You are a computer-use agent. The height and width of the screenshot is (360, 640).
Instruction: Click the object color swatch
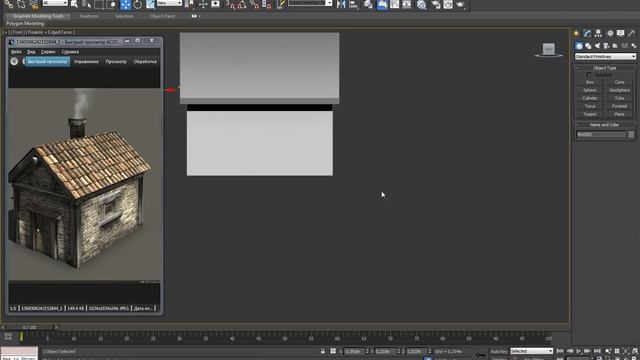pos(631,134)
